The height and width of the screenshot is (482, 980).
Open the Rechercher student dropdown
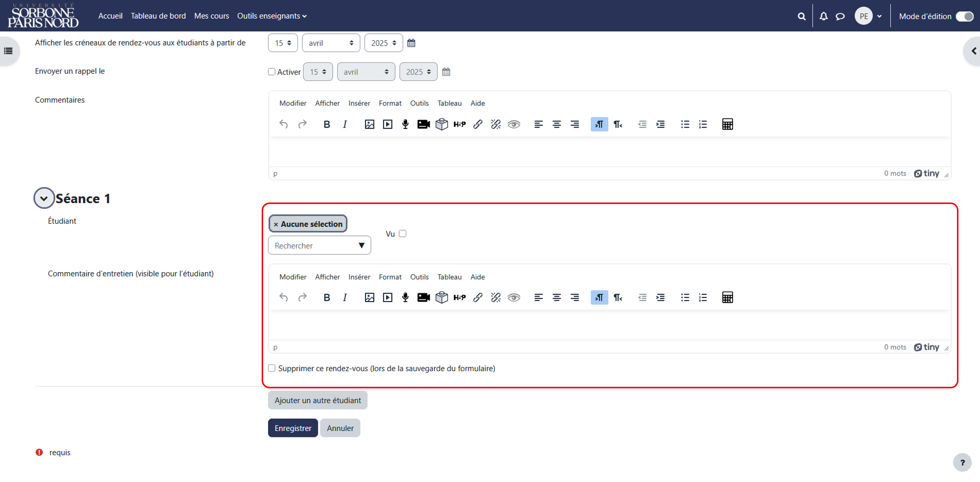coord(319,246)
